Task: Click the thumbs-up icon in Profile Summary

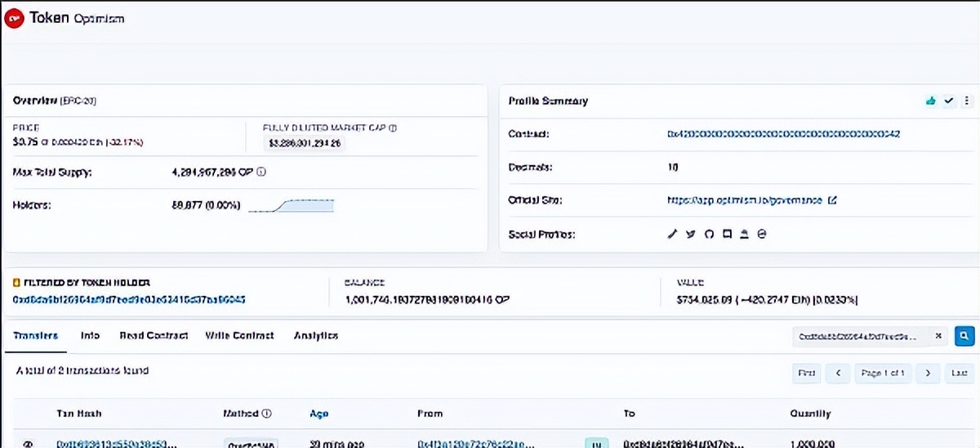Action: (930, 101)
